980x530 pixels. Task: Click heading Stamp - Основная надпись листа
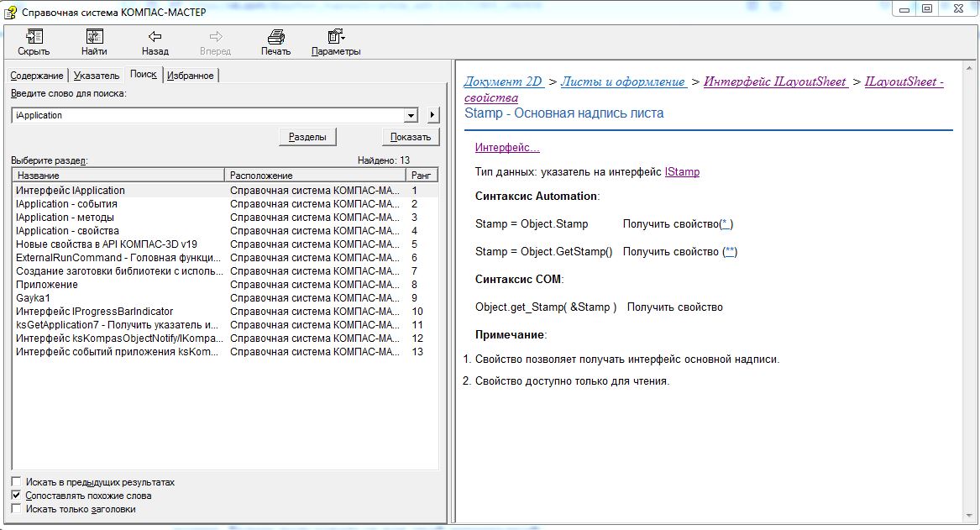point(563,113)
